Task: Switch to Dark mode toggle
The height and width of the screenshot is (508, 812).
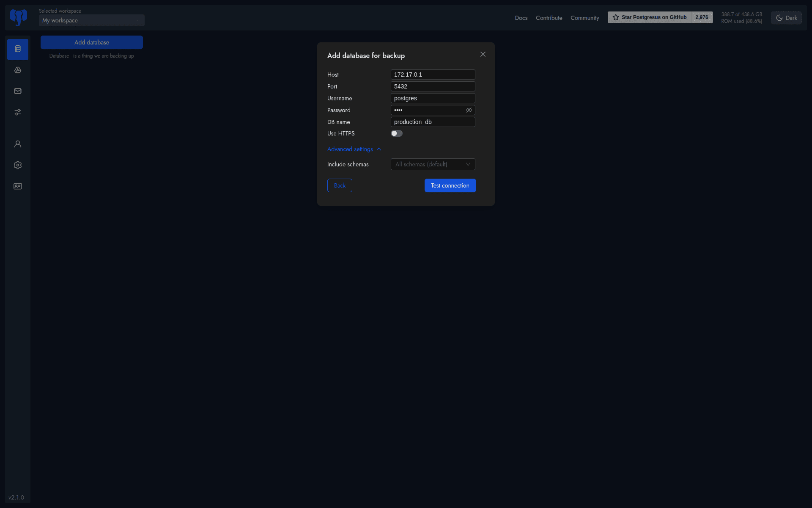Action: tap(786, 18)
